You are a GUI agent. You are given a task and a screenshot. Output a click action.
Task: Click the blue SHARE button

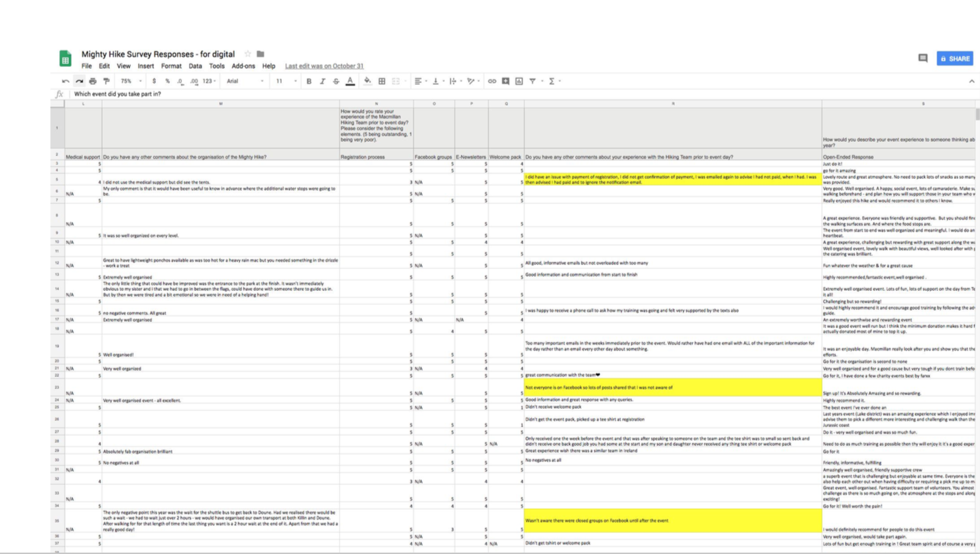tap(955, 58)
